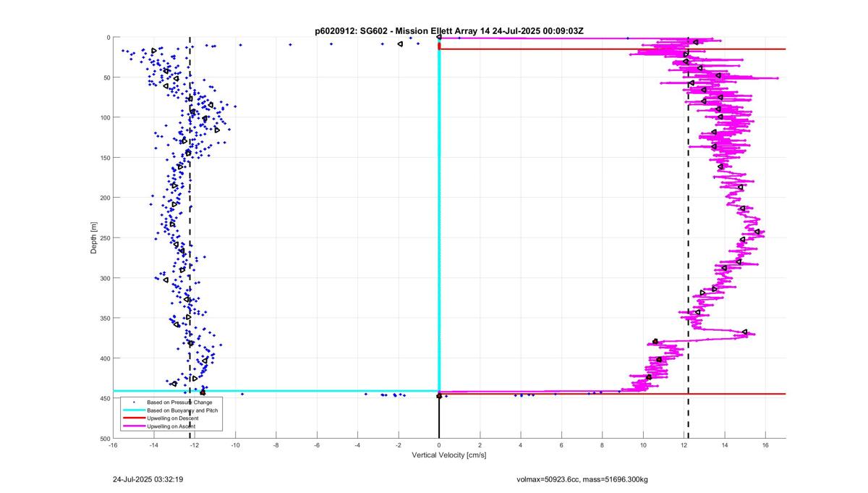Image resolution: width=868 pixels, height=493 pixels.
Task: Click x-axis tick label '-14'
Action: pos(154,445)
